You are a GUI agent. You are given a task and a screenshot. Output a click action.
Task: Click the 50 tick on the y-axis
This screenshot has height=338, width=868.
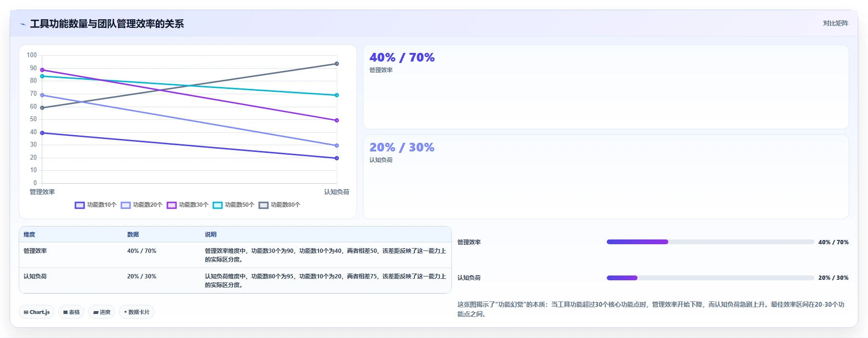(x=33, y=119)
